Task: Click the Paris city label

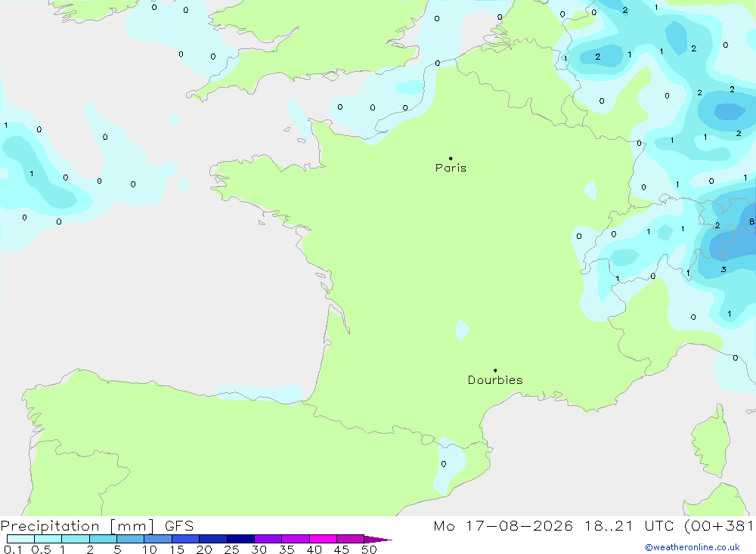Action: 451,168
